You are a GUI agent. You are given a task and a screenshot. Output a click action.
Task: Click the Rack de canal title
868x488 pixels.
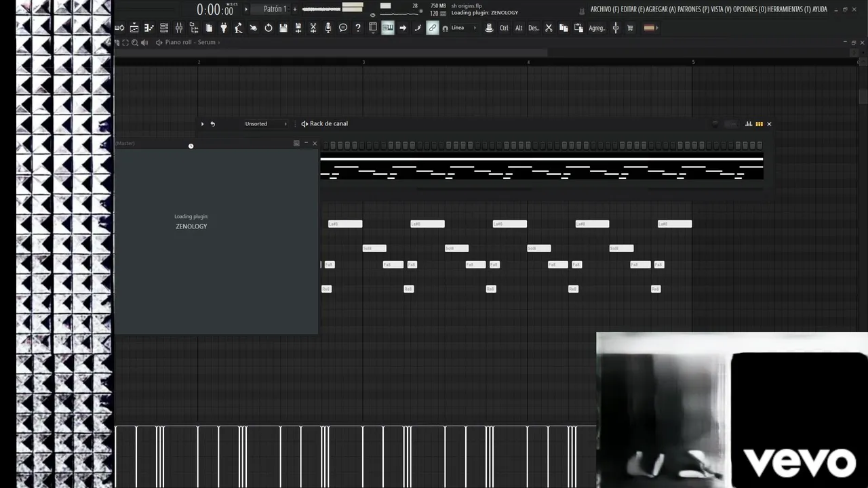click(x=329, y=124)
